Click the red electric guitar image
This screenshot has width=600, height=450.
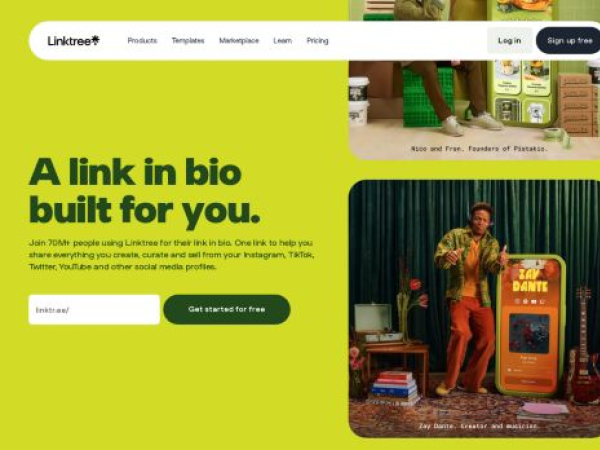point(583,346)
